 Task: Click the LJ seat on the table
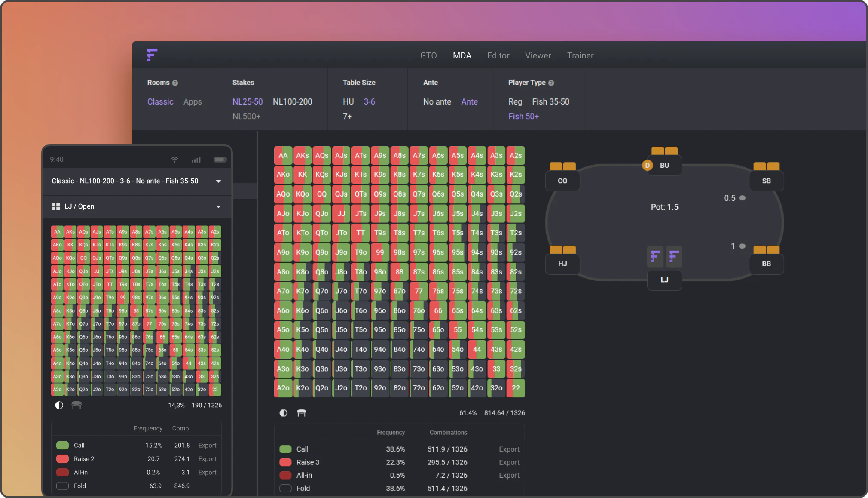click(664, 280)
